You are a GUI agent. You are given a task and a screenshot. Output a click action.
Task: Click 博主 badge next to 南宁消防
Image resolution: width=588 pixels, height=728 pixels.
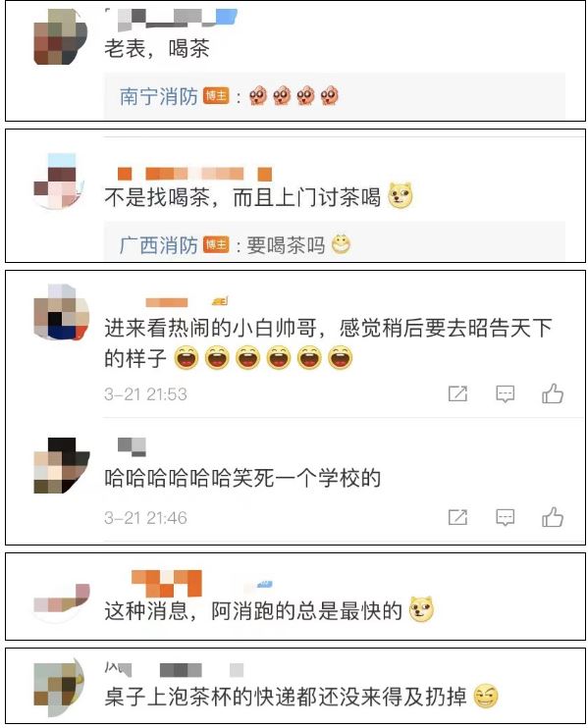click(x=216, y=96)
